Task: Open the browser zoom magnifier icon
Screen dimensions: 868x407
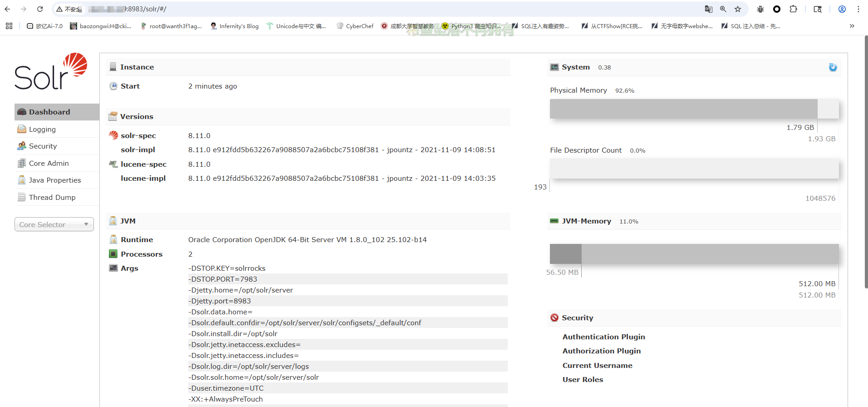Action: [723, 9]
